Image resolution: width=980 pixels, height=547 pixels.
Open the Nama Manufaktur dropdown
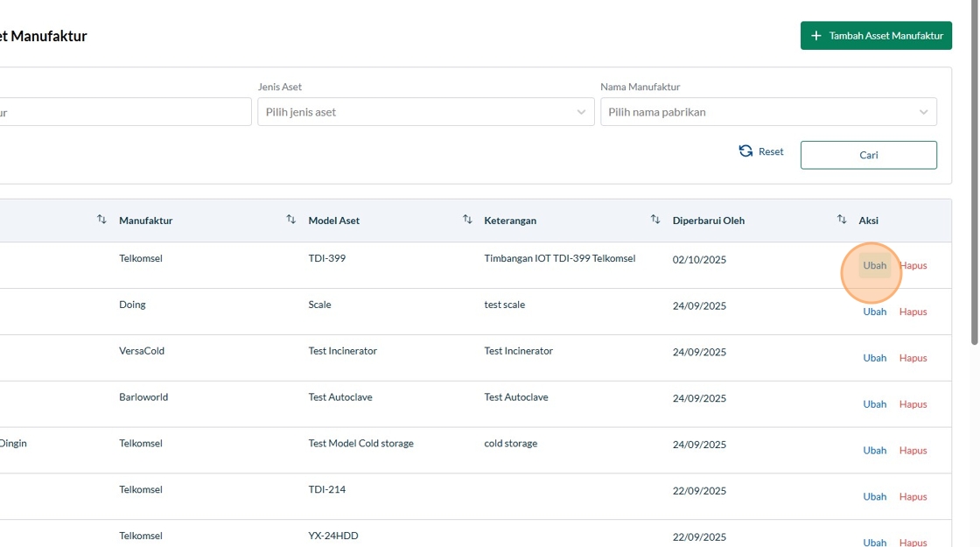coord(768,112)
